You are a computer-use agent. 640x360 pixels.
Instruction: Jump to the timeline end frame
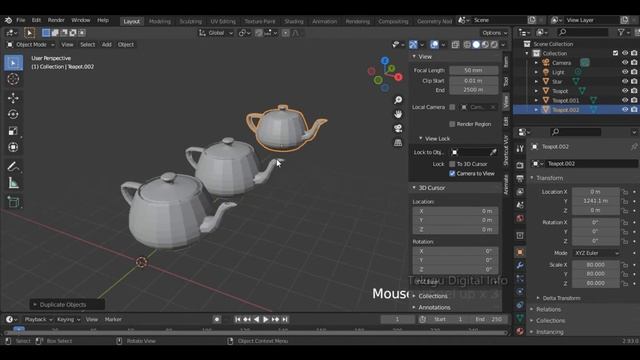[285, 320]
